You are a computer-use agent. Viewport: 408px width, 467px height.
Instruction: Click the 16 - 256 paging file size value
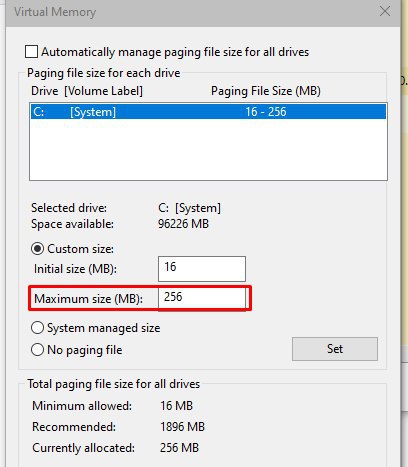[266, 112]
